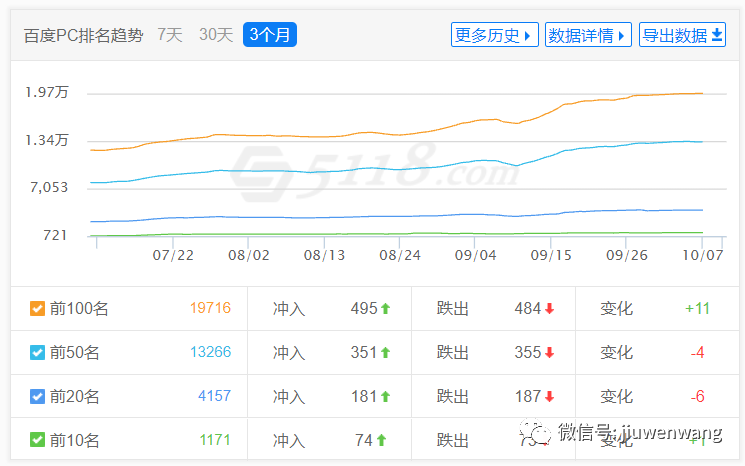Click the 百度PC排名趋势 title
Image resolution: width=745 pixels, height=466 pixels.
click(x=83, y=36)
